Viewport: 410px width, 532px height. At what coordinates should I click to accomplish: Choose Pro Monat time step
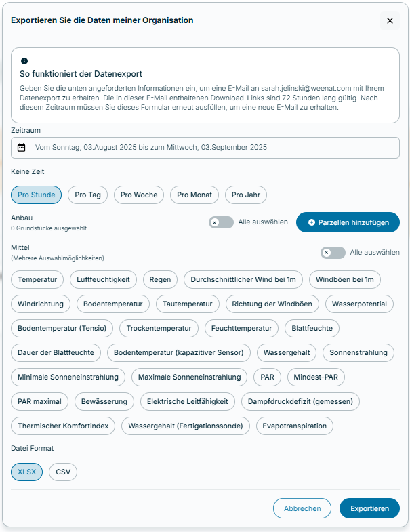click(194, 195)
